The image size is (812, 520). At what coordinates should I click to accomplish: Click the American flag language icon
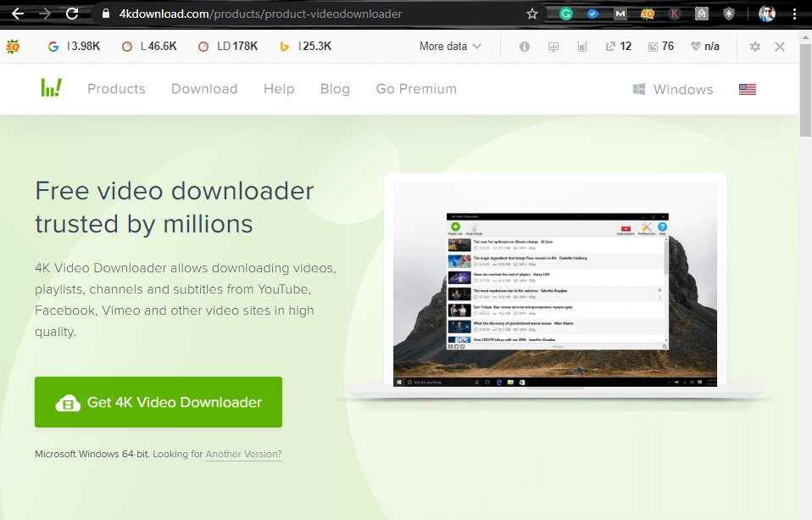tap(747, 88)
